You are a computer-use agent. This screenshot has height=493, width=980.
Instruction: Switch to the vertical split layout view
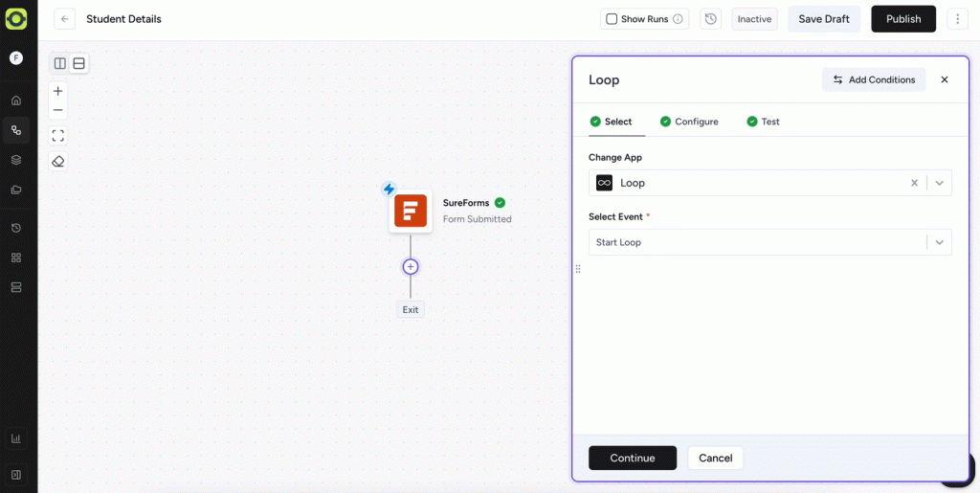coord(60,63)
